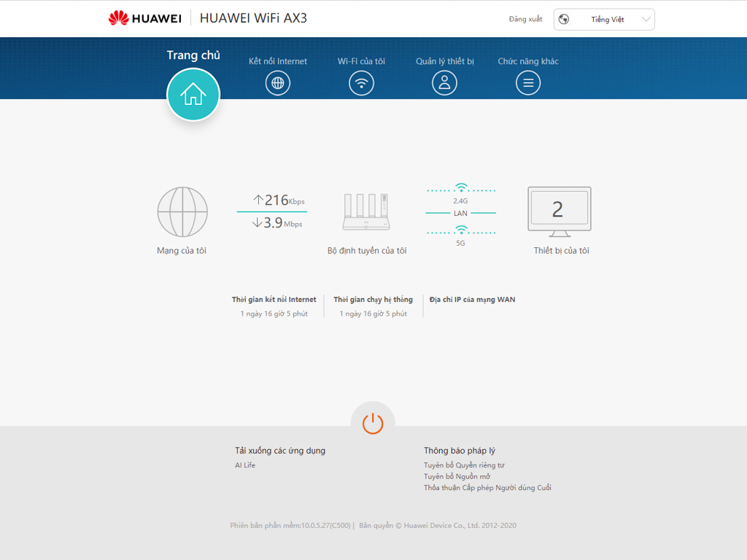
Task: Open the Wi-Fi của tôi wireless icon
Action: [x=361, y=83]
